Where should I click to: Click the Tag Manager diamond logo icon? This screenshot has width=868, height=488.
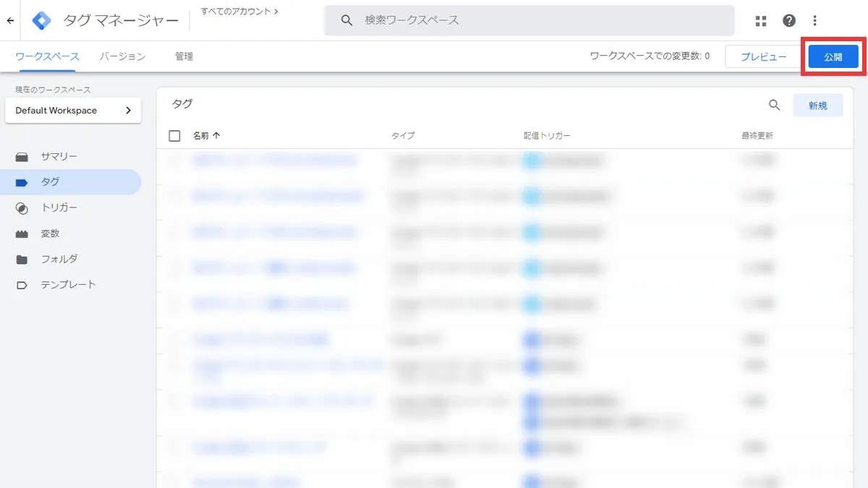point(42,20)
